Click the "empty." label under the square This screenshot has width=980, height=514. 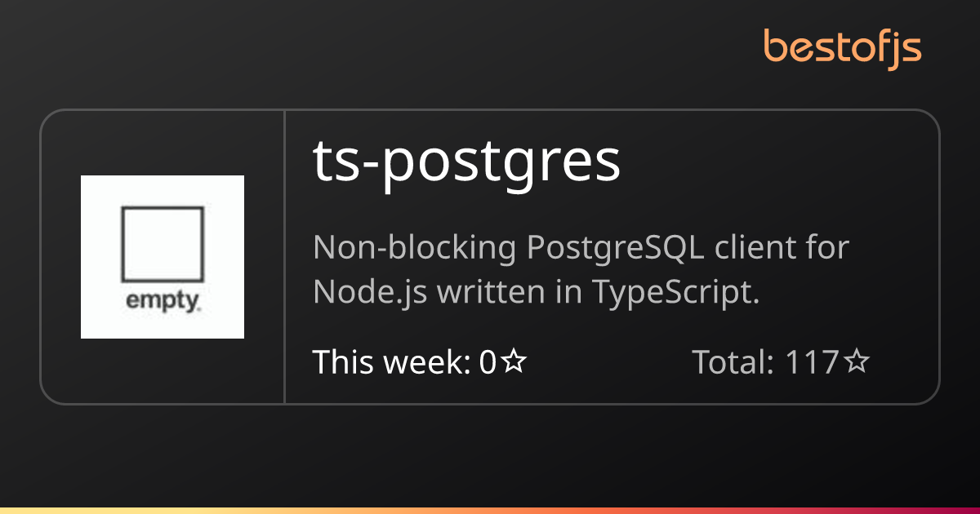pyautogui.click(x=163, y=302)
